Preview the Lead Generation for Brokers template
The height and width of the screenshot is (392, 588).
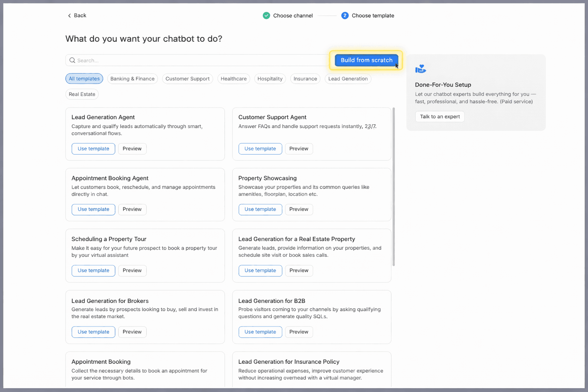[132, 332]
